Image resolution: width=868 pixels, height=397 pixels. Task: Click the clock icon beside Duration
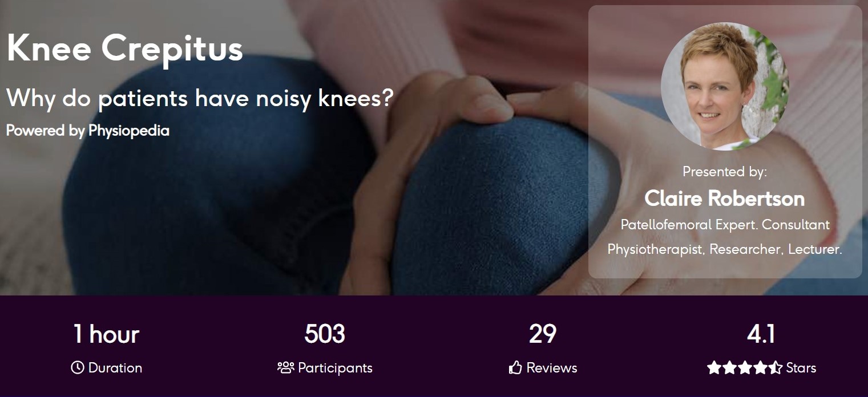(77, 368)
